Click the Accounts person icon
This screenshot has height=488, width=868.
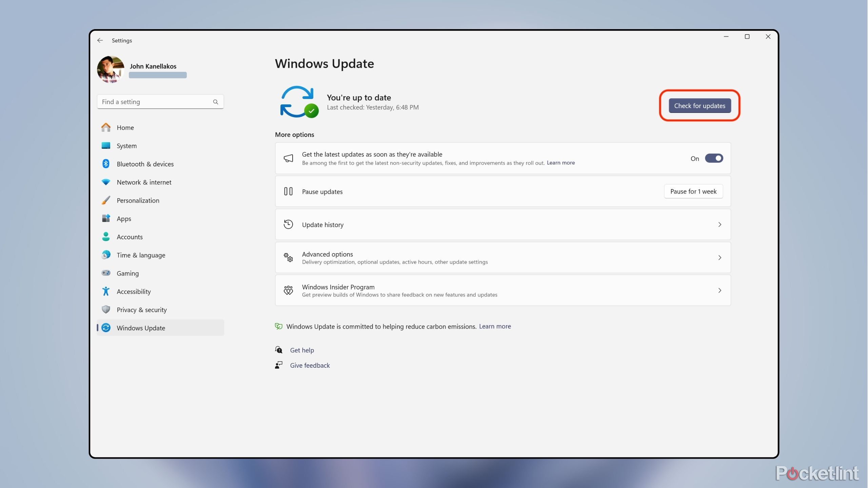pos(106,237)
